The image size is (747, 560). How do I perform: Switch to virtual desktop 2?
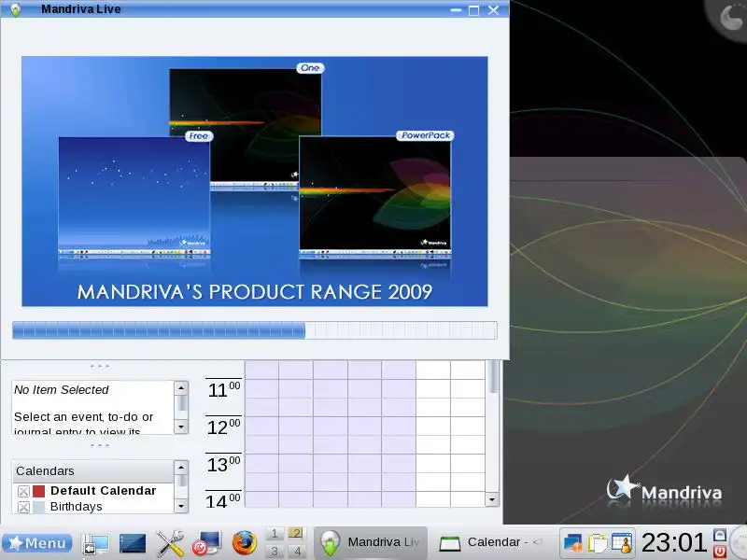(x=296, y=534)
